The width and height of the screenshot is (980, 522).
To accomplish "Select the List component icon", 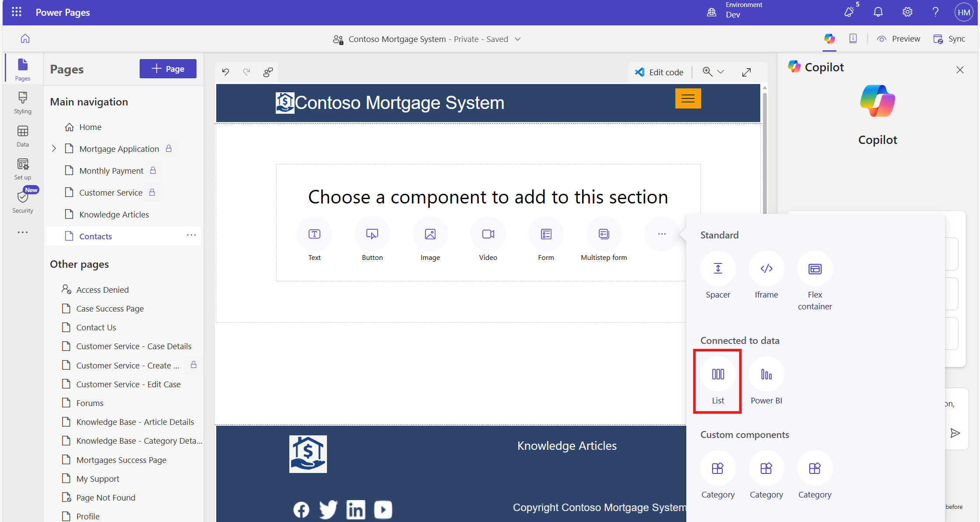I will click(718, 374).
